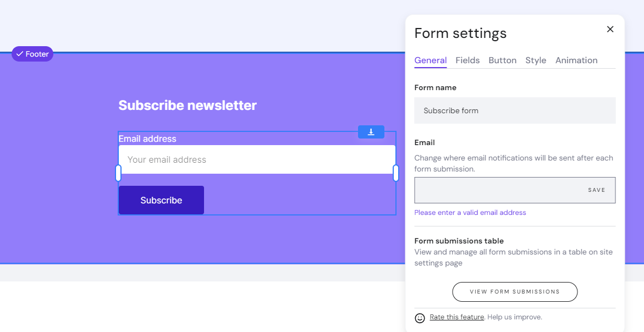The width and height of the screenshot is (644, 332).
Task: Select the Footer section badge
Action: point(32,54)
